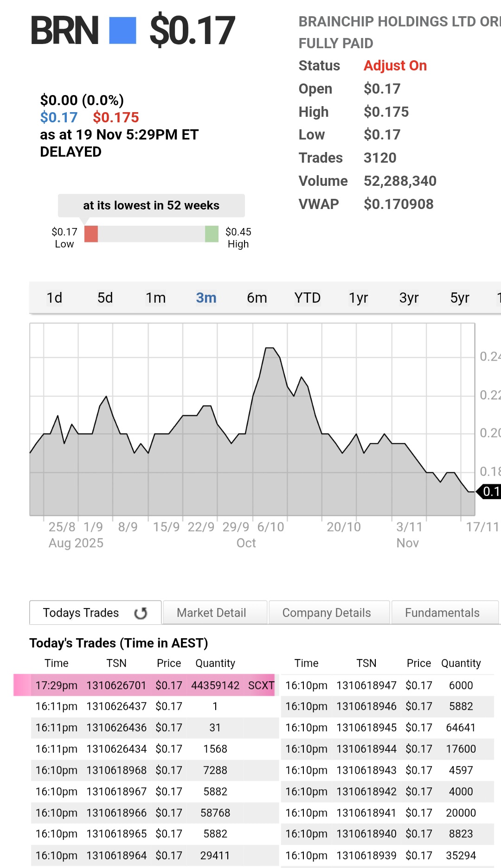This screenshot has width=501, height=868.
Task: Switch chart to 5d range
Action: (105, 298)
